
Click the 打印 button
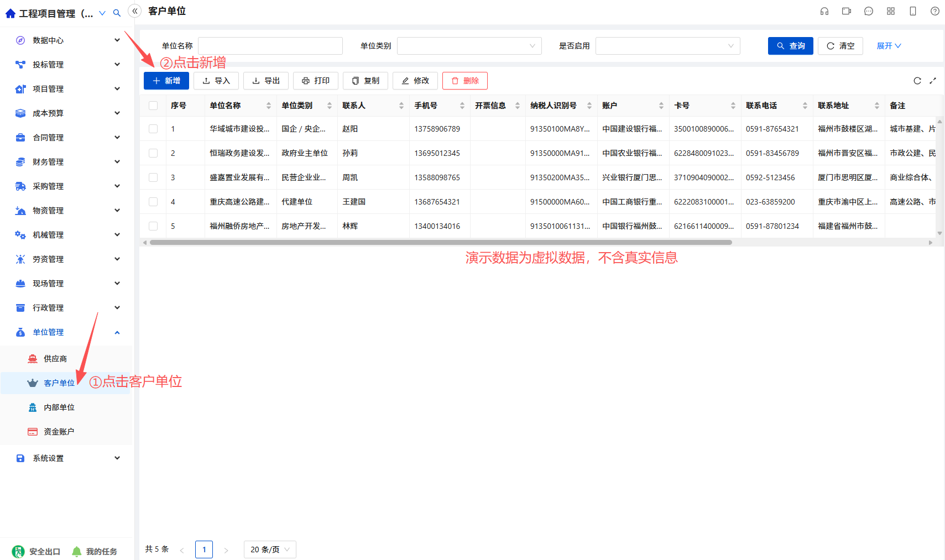316,81
